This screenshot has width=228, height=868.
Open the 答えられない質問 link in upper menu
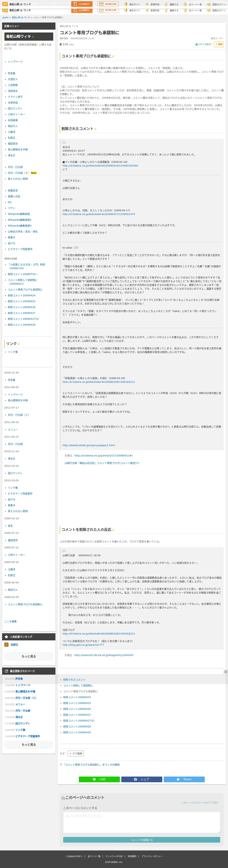tap(18, 179)
